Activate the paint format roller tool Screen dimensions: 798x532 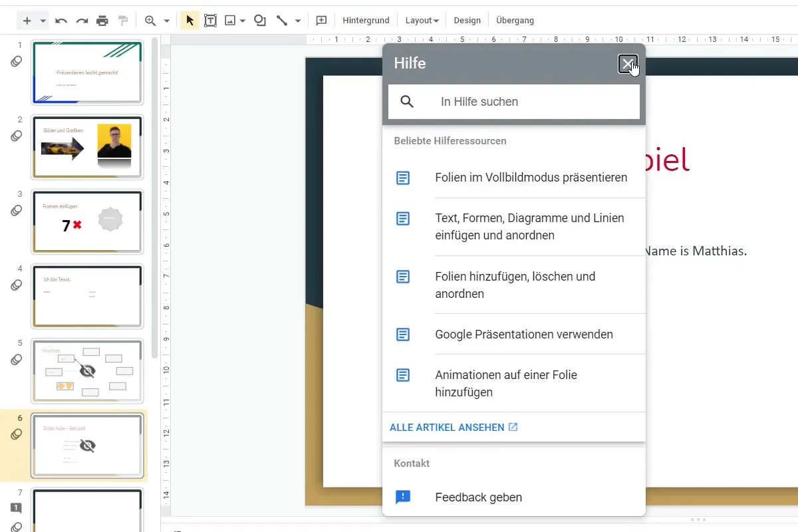point(123,21)
